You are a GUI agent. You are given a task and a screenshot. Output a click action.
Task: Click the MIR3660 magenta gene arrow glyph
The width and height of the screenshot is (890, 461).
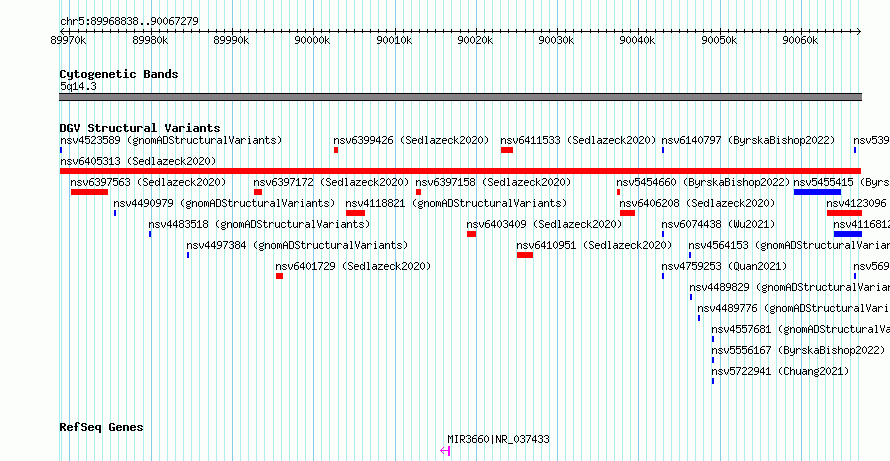coord(445,451)
